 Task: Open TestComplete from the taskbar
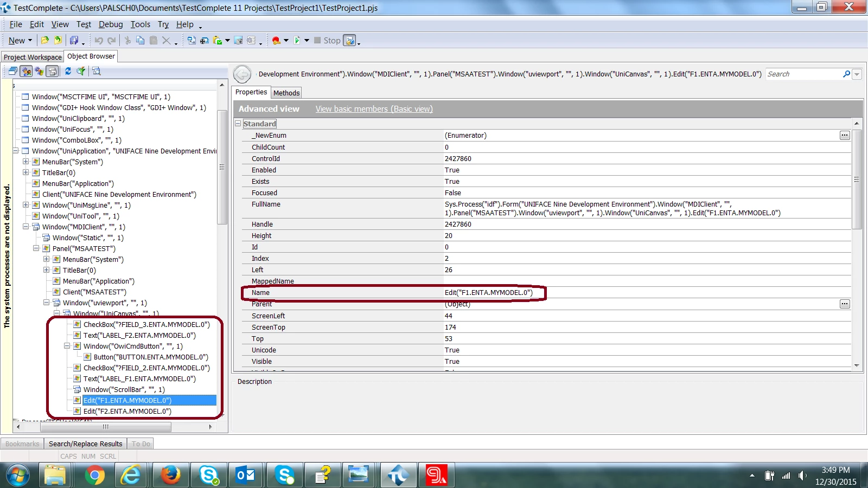tap(398, 476)
